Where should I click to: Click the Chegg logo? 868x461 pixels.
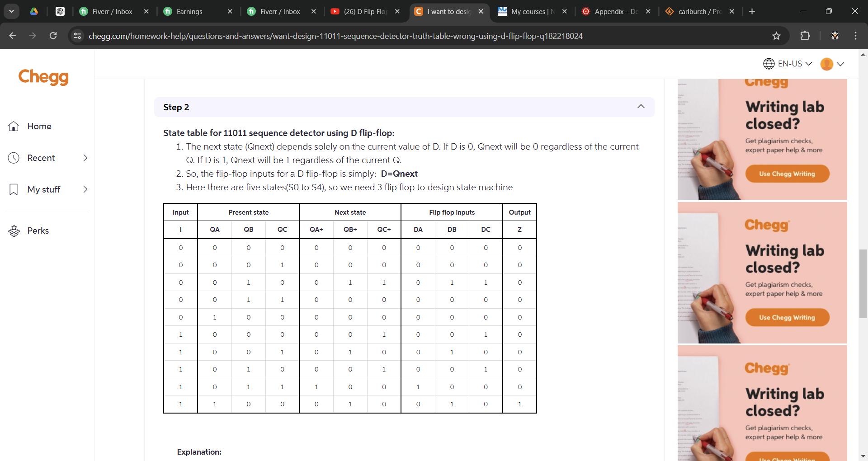click(x=43, y=77)
